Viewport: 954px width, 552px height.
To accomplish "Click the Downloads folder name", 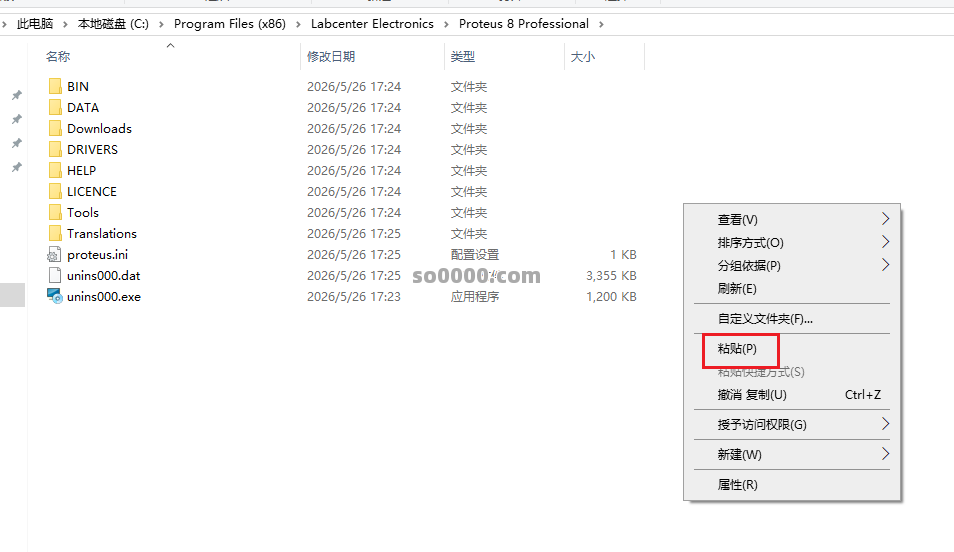I will click(99, 128).
